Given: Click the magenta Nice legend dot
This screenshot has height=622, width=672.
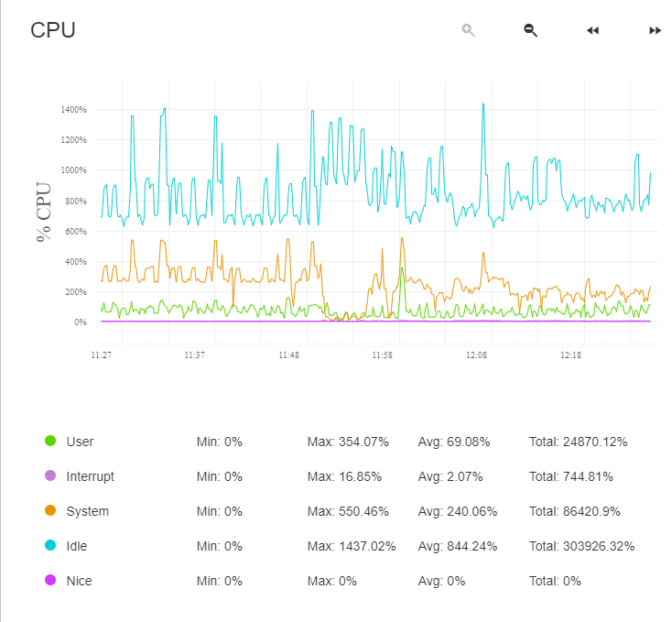Looking at the screenshot, I should tap(50, 581).
